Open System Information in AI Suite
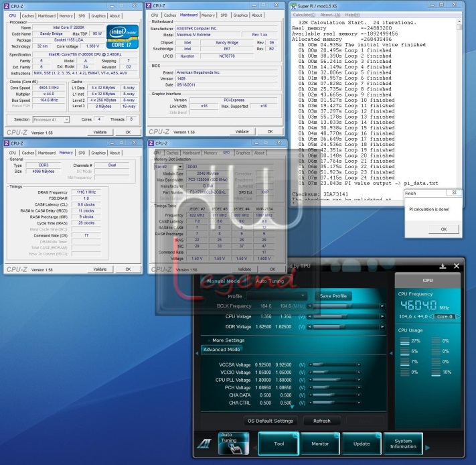This screenshot has width=476, height=465. tap(403, 444)
